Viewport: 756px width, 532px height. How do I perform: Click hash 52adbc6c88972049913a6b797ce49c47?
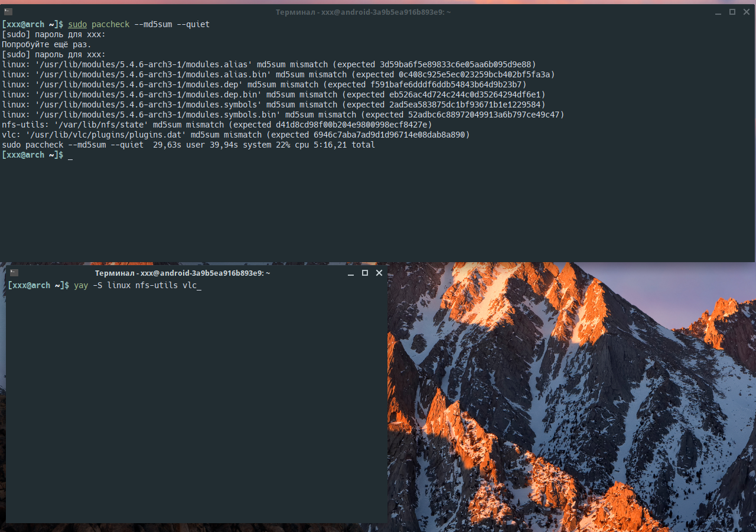click(484, 115)
